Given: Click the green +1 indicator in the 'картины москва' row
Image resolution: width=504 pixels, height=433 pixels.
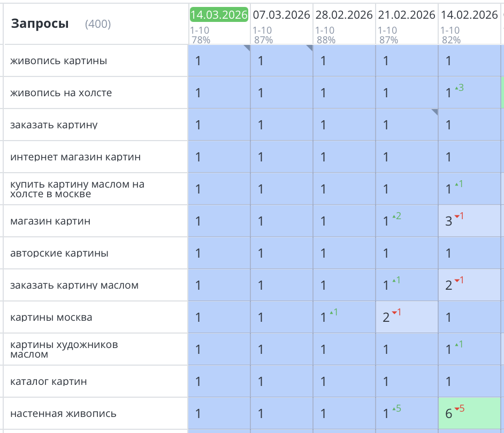Looking at the screenshot, I should 333,312.
